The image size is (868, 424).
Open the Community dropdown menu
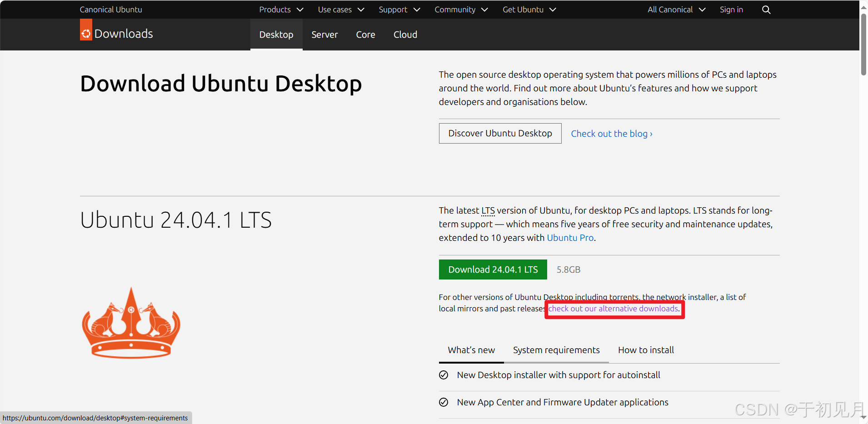point(461,10)
